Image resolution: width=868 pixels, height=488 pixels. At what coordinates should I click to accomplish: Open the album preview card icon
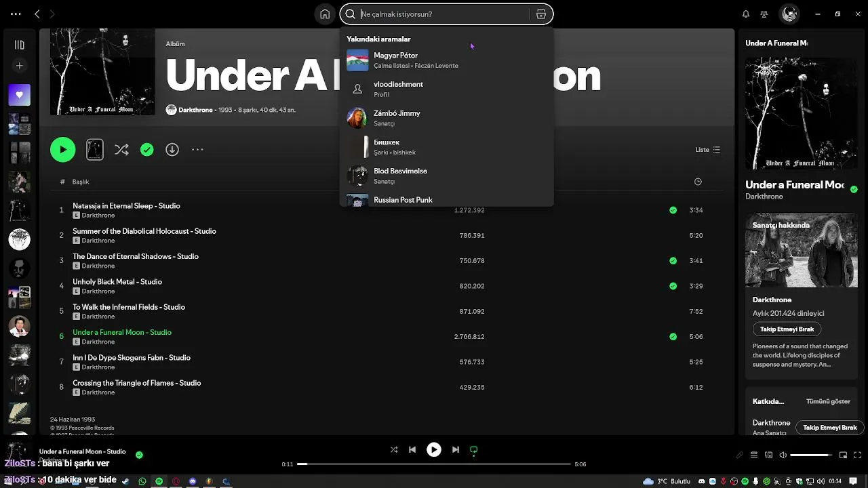pyautogui.click(x=95, y=150)
